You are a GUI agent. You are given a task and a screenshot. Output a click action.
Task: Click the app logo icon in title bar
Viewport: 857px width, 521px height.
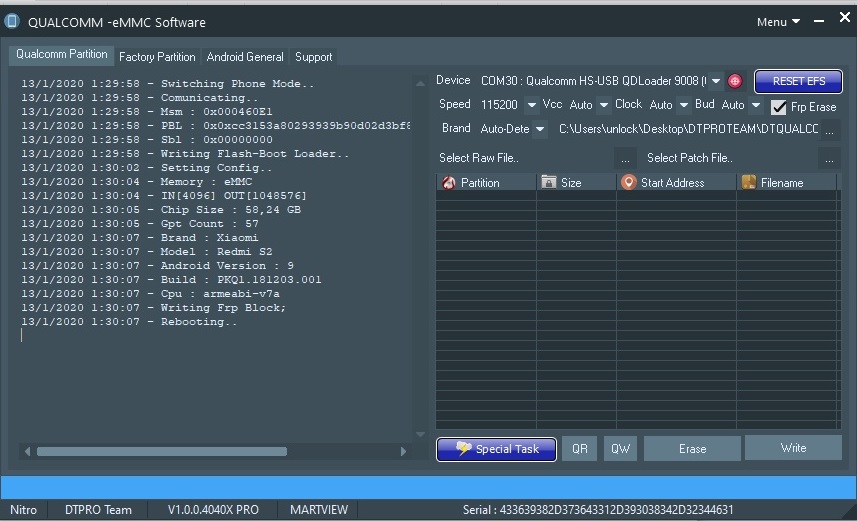[12, 22]
